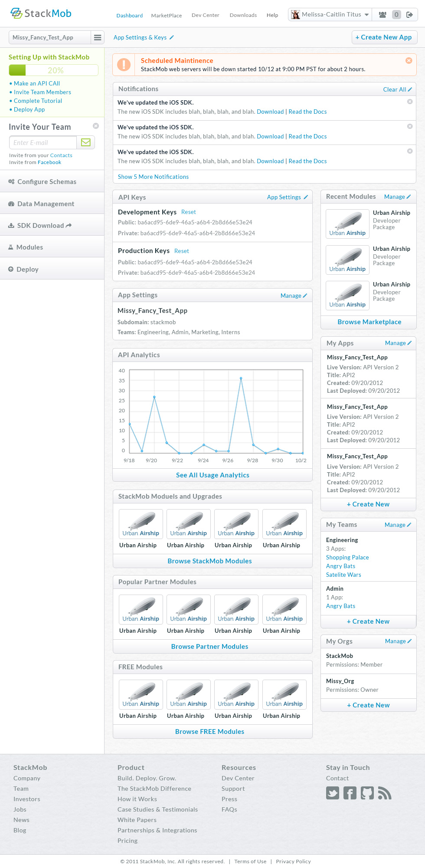Click Create New in My Apps panel
The height and width of the screenshot is (868, 425).
click(x=368, y=504)
